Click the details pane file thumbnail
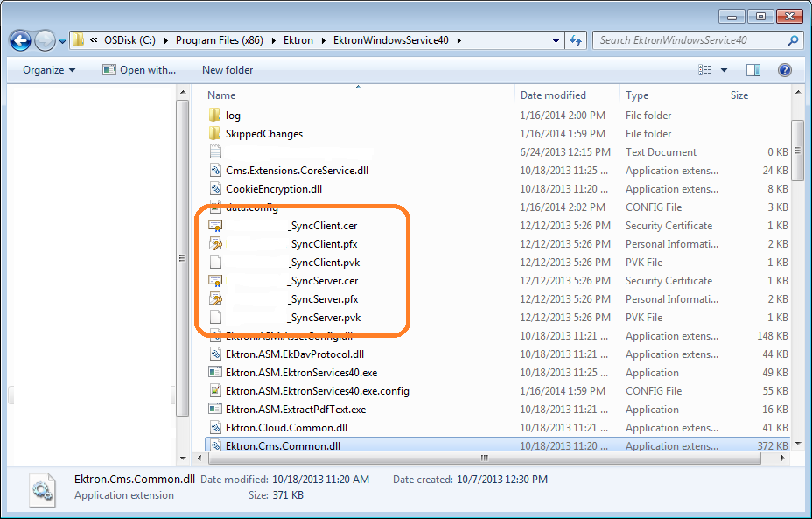This screenshot has height=519, width=812. pyautogui.click(x=42, y=490)
